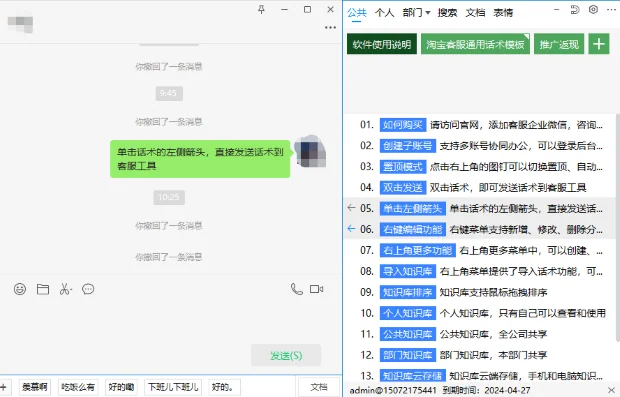Pin the chat window with pushpin icon
This screenshot has height=397, width=620.
261,9
